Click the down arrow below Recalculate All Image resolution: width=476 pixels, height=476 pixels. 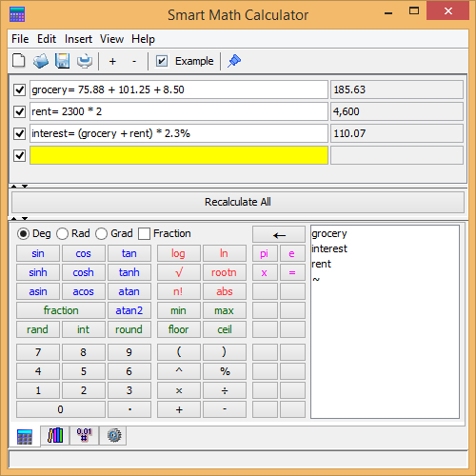click(25, 219)
